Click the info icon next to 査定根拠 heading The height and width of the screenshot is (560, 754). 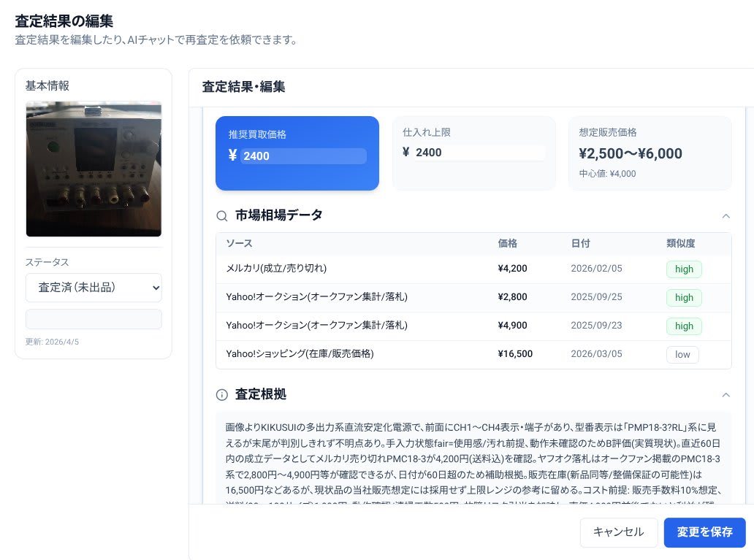221,394
